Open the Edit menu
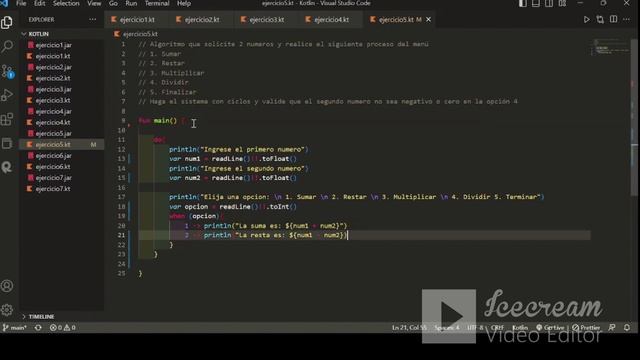Screen dimensions: 640x360 click(40, 3)
